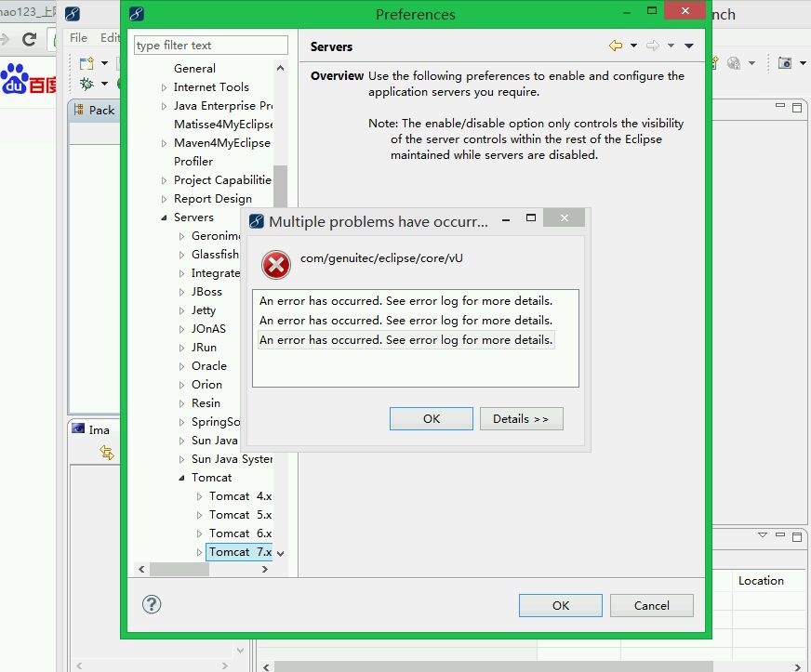The width and height of the screenshot is (811, 672).
Task: Open the Edit menu in workbench
Action: [x=110, y=38]
